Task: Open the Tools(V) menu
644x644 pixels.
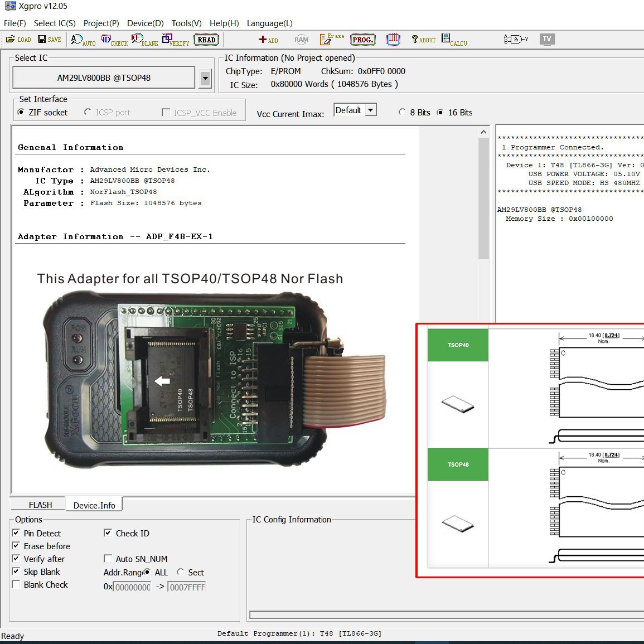Action: tap(186, 23)
